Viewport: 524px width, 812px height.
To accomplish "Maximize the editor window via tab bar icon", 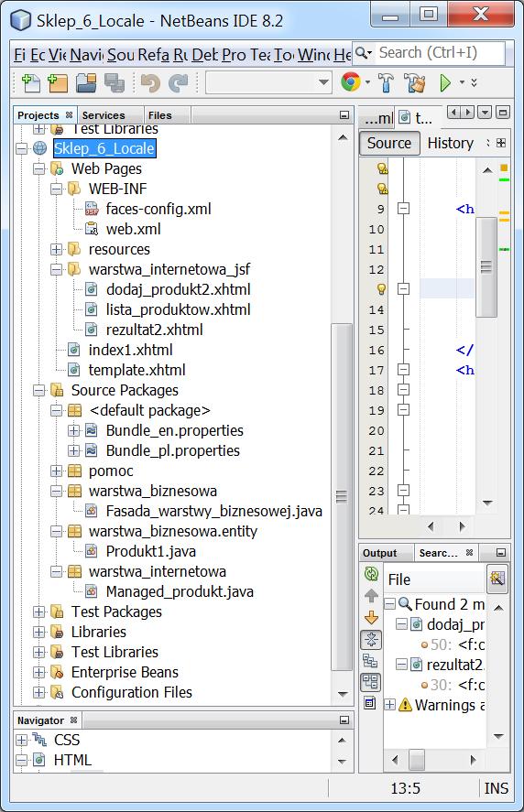I will (x=502, y=113).
